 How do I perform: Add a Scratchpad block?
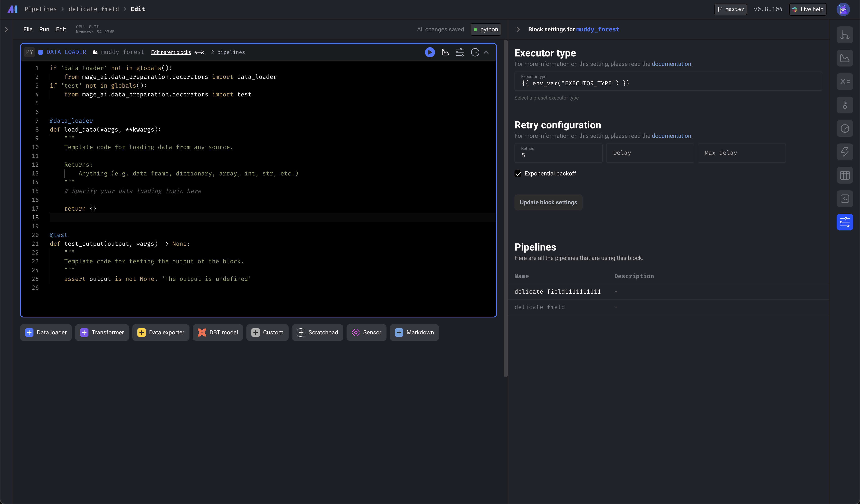317,332
